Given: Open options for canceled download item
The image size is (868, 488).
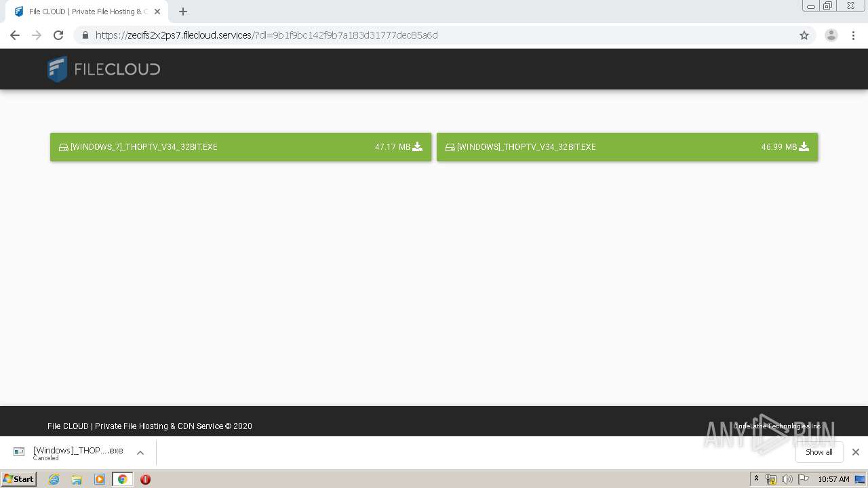Looking at the screenshot, I should point(140,453).
